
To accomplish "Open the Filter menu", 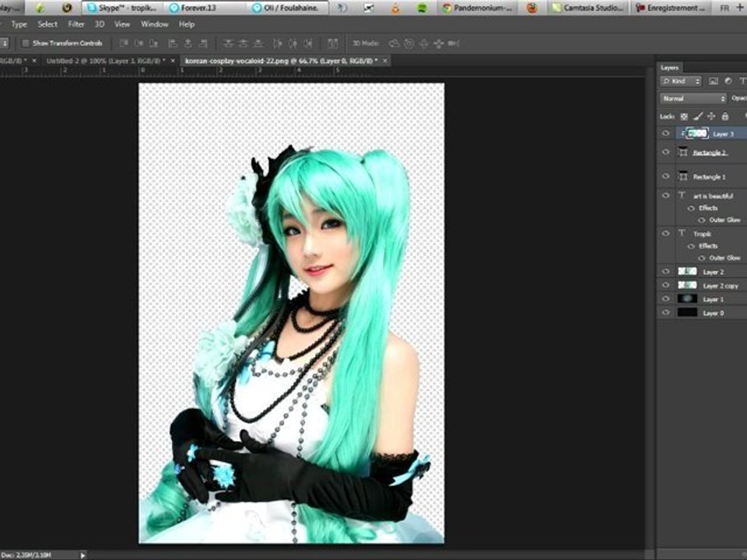I will pos(75,24).
